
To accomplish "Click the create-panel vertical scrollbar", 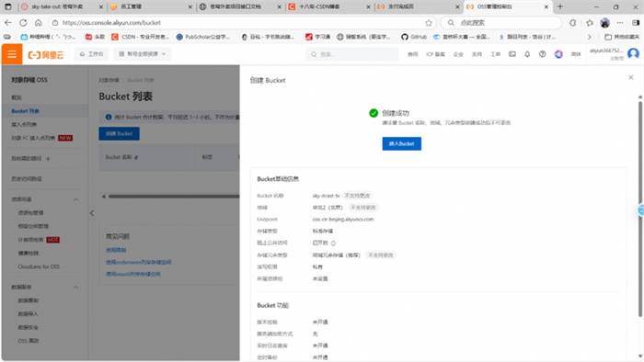I will coord(640,209).
